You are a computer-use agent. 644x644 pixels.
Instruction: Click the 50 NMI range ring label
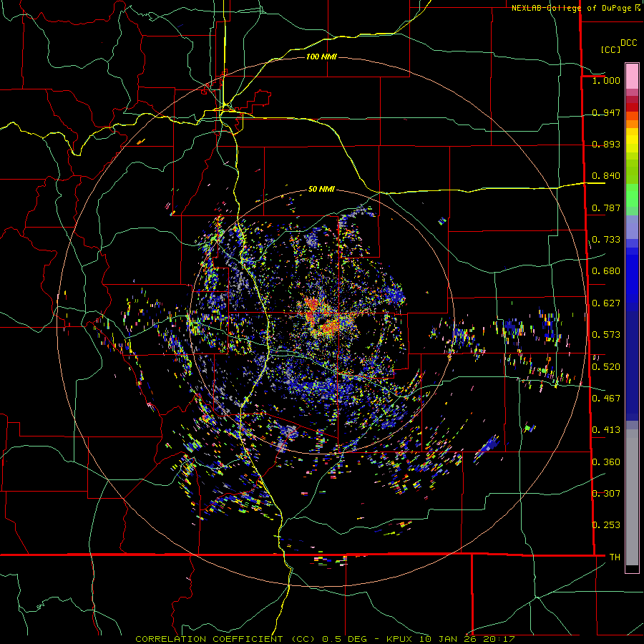tap(321, 189)
